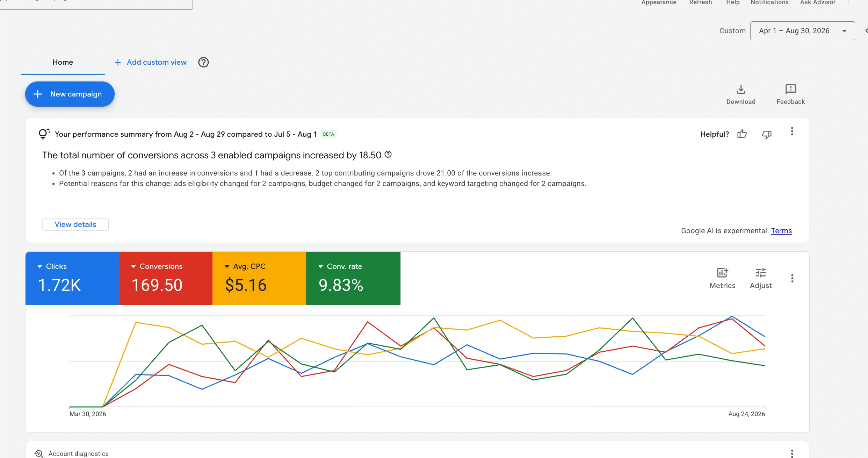Viewport: 868px width, 458px height.
Task: Open the date range Apr 1 – Aug 30, 2026 dropdown
Action: pos(802,31)
